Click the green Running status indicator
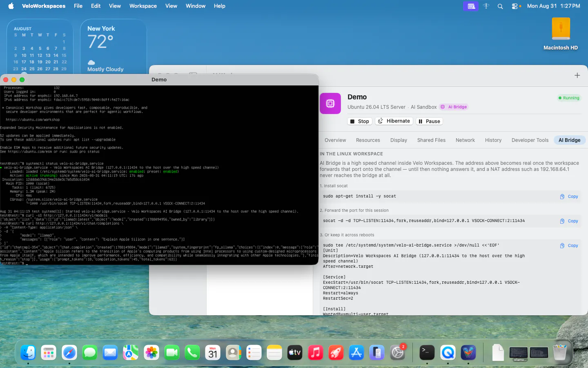The width and height of the screenshot is (588, 368). pyautogui.click(x=569, y=98)
